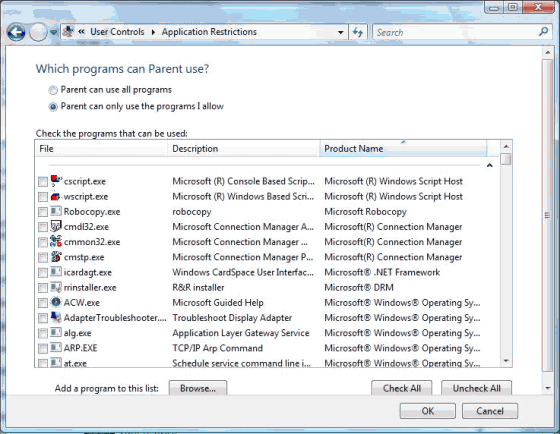Check the ARP.EXE checkbox

point(43,349)
